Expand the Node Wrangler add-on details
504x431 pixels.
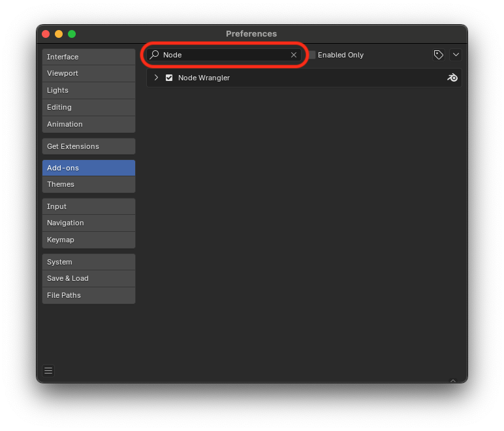tap(156, 78)
